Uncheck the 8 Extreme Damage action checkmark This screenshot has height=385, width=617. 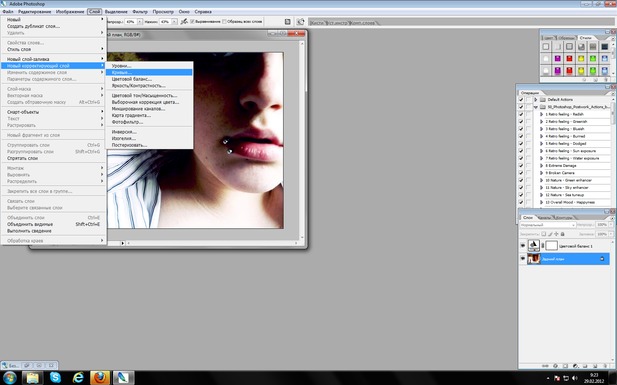click(x=521, y=166)
